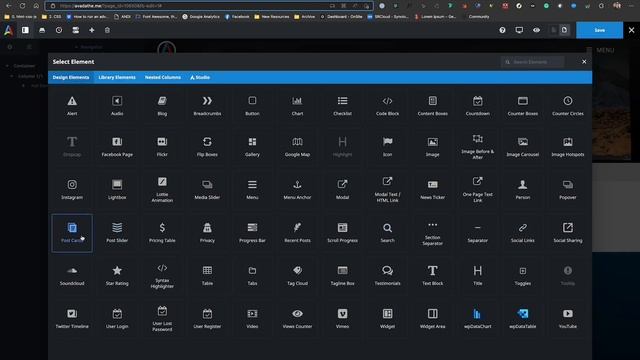Screen dimensions: 640x360
Task: Select the Post Cards element
Action: coord(72,233)
